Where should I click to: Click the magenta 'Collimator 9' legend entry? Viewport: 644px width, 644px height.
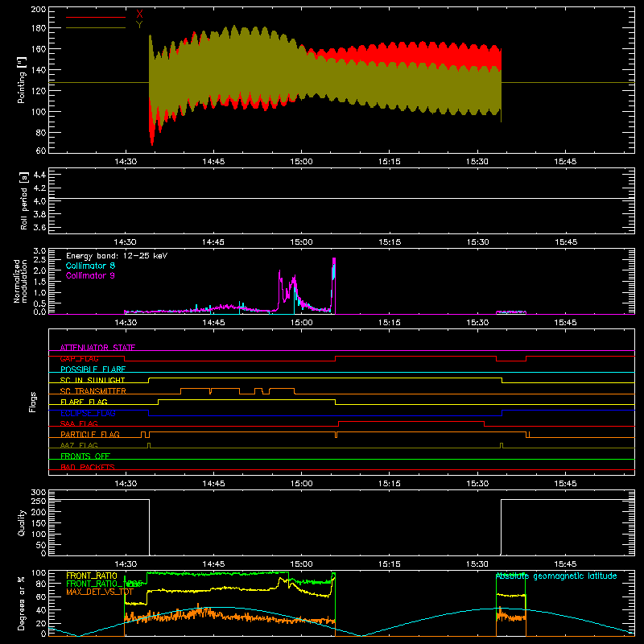pyautogui.click(x=90, y=275)
